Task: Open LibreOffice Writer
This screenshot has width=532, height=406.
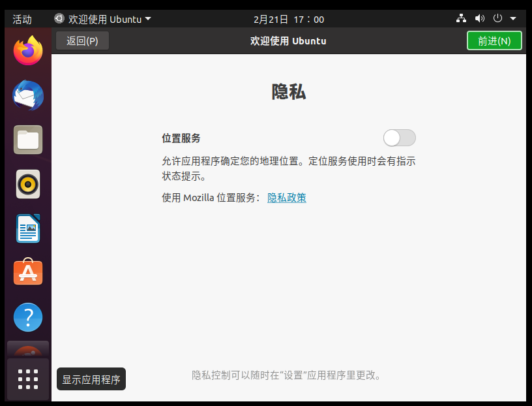Action: coord(27,228)
